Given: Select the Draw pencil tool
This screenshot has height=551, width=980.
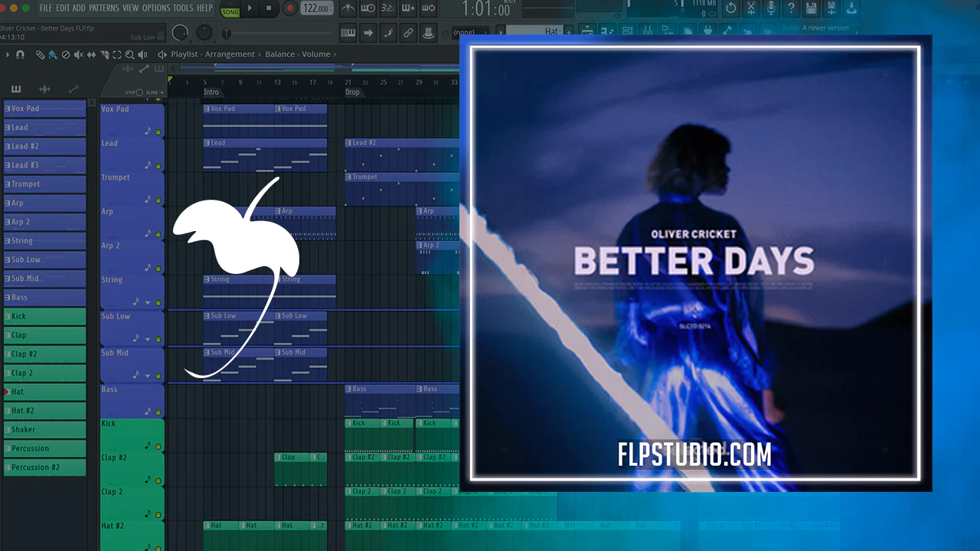Looking at the screenshot, I should click(x=41, y=54).
